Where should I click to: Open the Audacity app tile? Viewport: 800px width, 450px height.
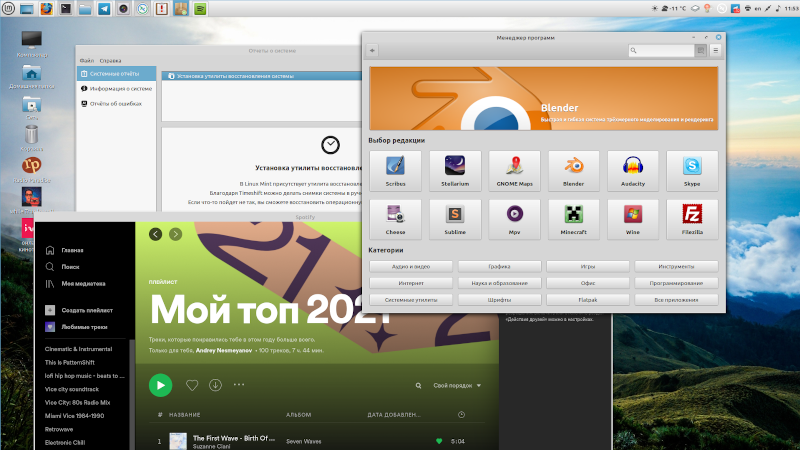632,170
